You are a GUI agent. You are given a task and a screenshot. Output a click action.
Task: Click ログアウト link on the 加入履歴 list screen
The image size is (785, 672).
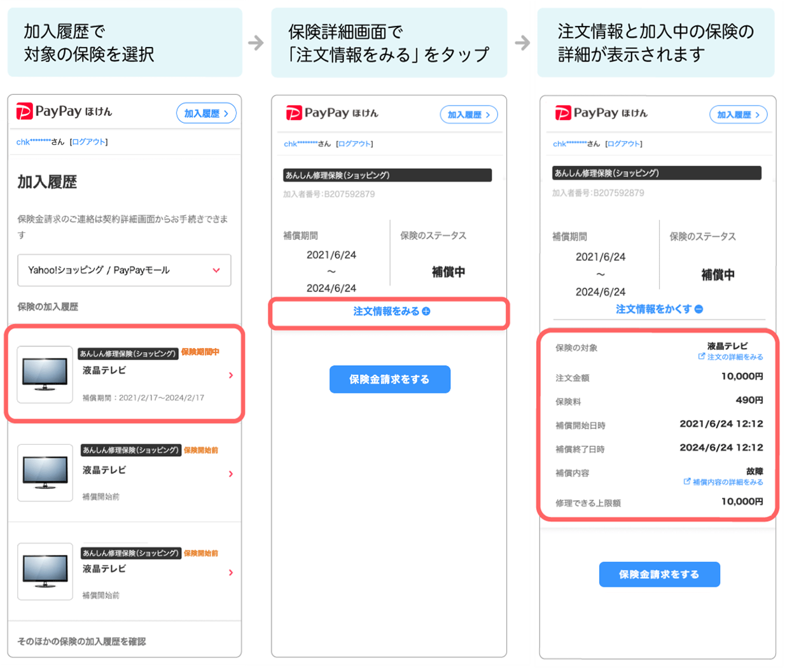coord(89,142)
